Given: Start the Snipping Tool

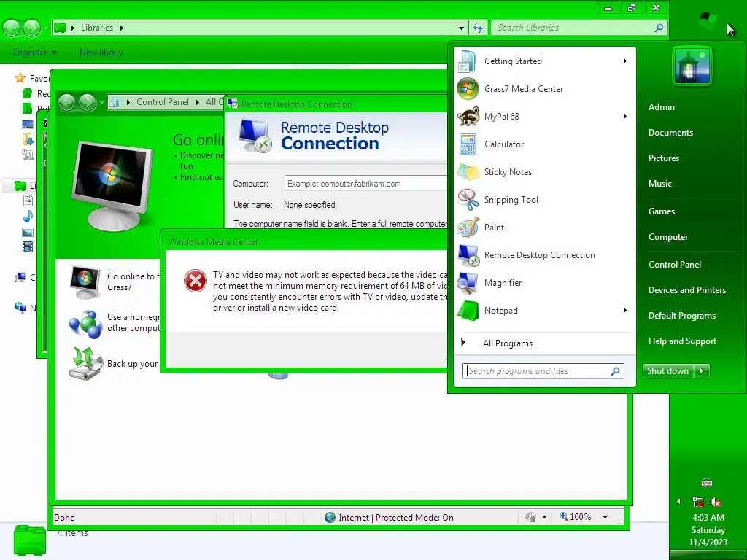Looking at the screenshot, I should [x=544, y=200].
